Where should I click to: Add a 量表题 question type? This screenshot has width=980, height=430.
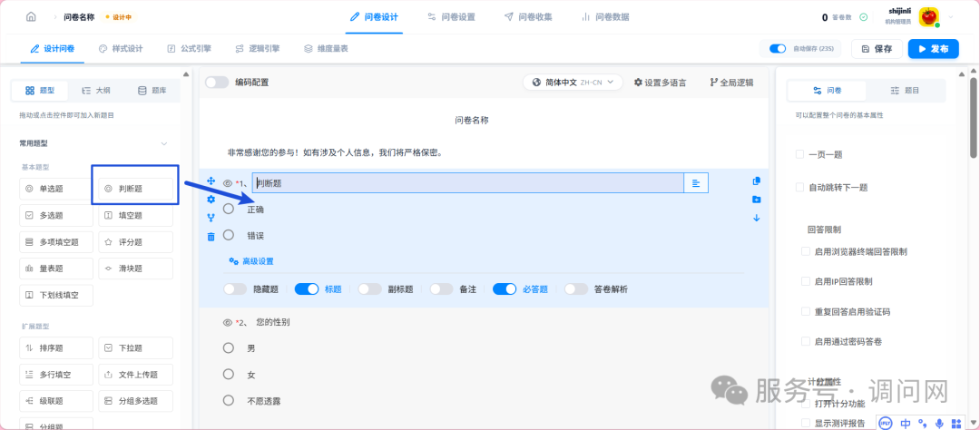[56, 269]
